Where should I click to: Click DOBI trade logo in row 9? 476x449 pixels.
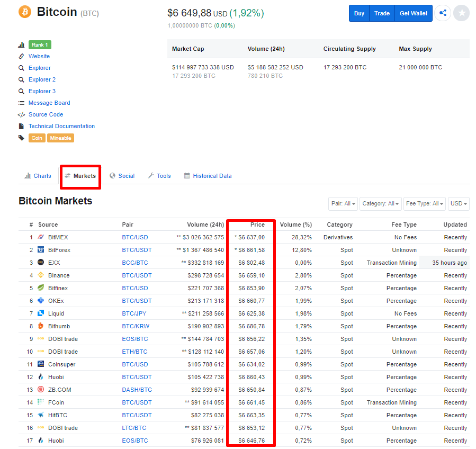click(41, 339)
